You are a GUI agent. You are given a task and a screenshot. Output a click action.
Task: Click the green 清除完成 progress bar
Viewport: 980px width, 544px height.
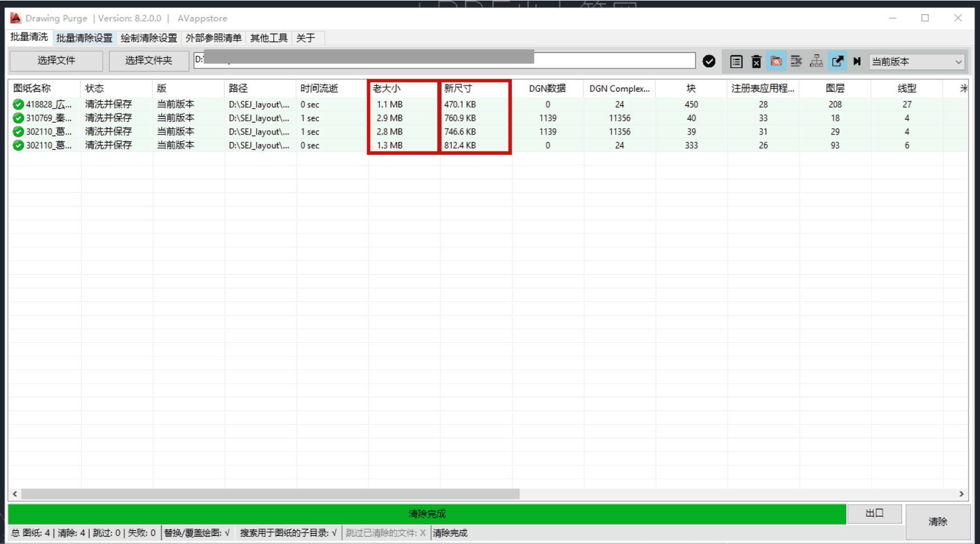pos(426,514)
